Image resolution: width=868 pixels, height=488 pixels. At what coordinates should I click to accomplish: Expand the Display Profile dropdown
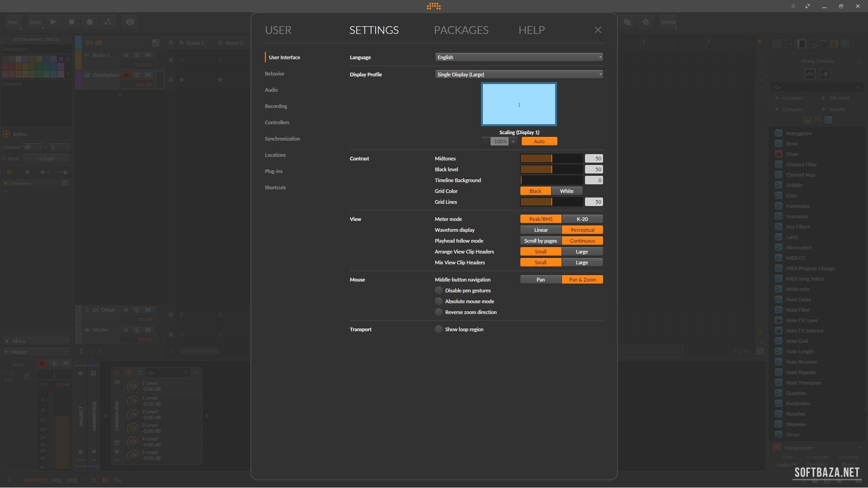click(x=519, y=75)
